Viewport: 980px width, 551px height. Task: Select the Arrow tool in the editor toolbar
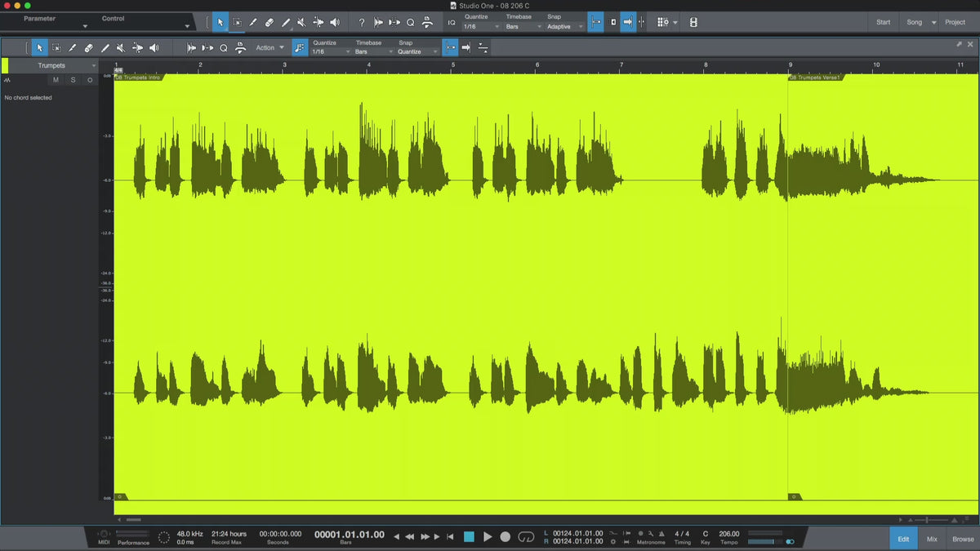pos(40,48)
